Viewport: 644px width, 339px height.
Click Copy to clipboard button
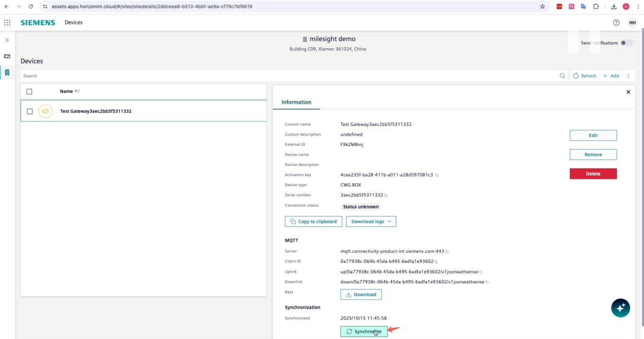pos(314,221)
